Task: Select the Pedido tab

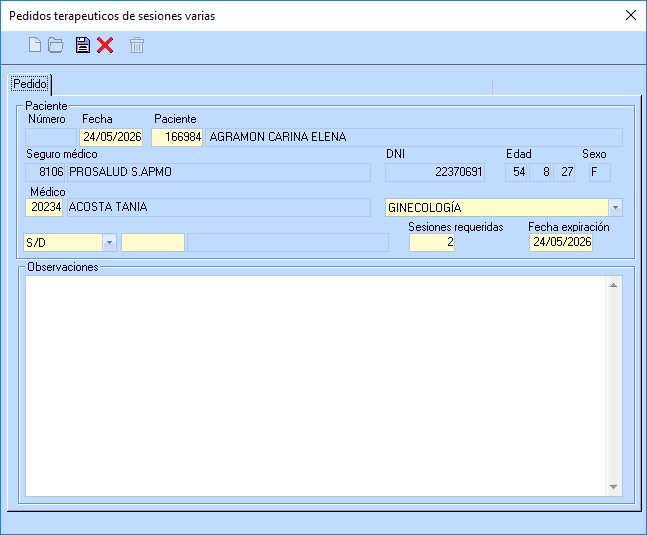Action: coord(30,84)
